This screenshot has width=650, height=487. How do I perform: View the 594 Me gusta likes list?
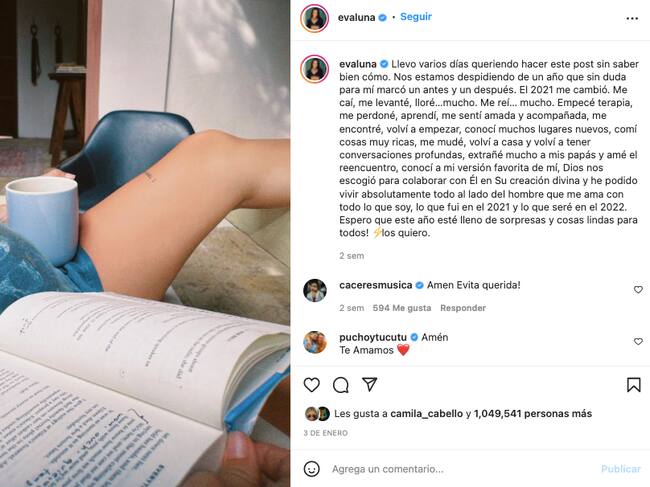(402, 308)
